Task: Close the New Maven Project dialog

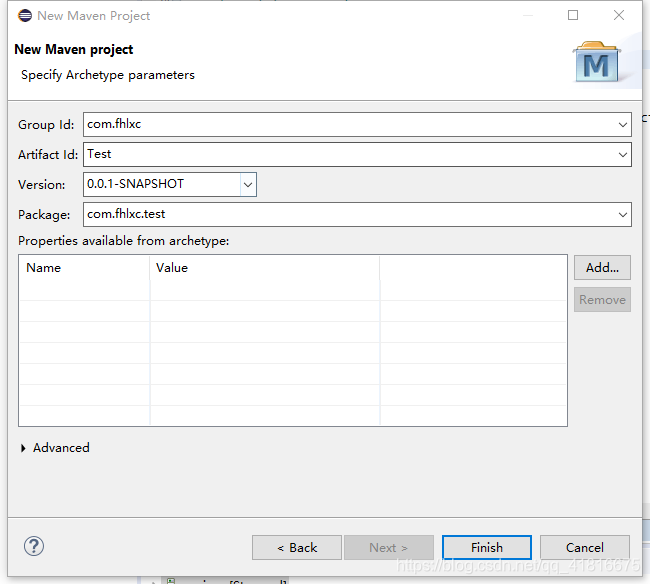Action: click(619, 15)
